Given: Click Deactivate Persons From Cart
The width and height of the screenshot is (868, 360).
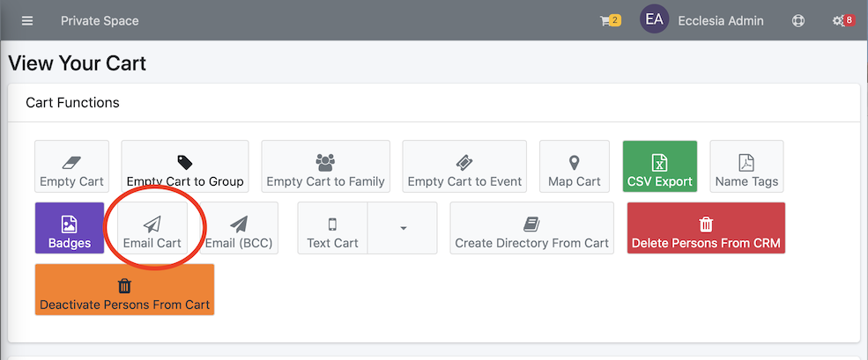Looking at the screenshot, I should (x=124, y=290).
